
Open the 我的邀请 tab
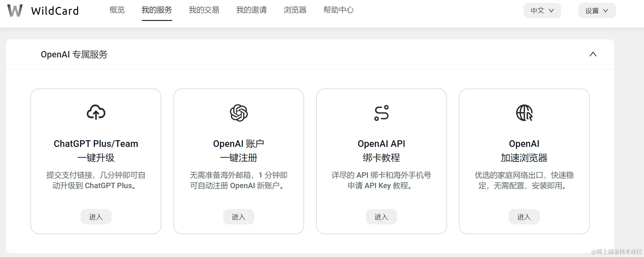pyautogui.click(x=251, y=10)
